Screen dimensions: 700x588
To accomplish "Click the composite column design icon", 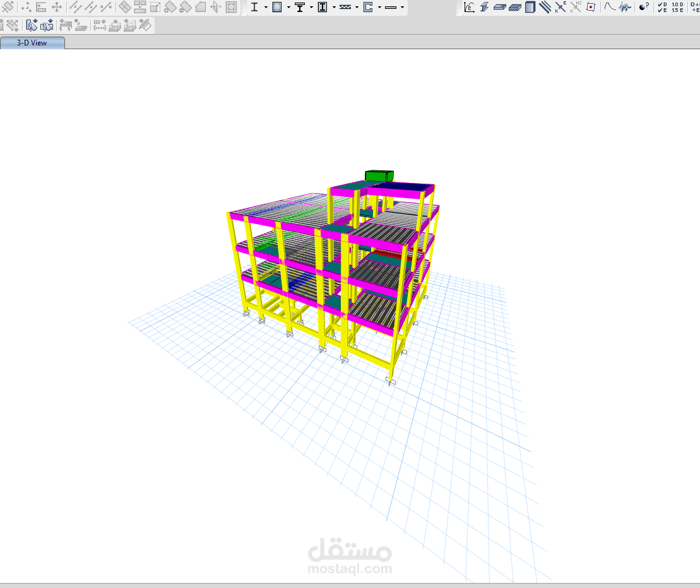I will click(323, 7).
